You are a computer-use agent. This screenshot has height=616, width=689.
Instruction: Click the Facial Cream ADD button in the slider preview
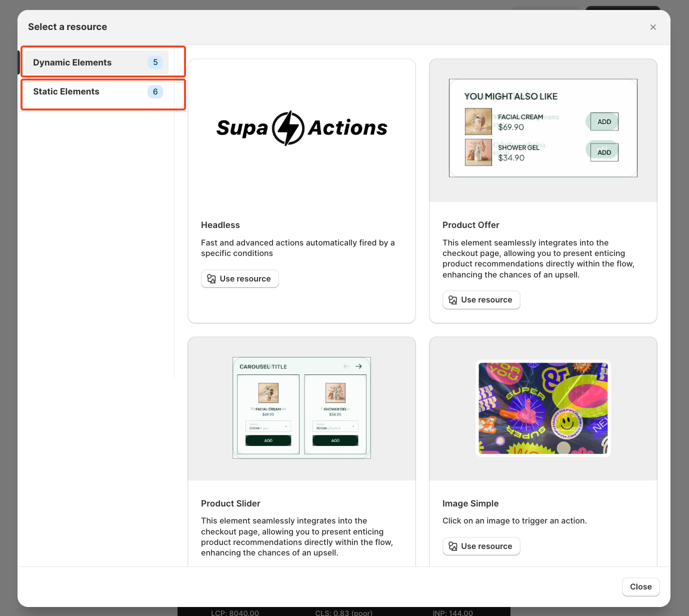pos(268,440)
